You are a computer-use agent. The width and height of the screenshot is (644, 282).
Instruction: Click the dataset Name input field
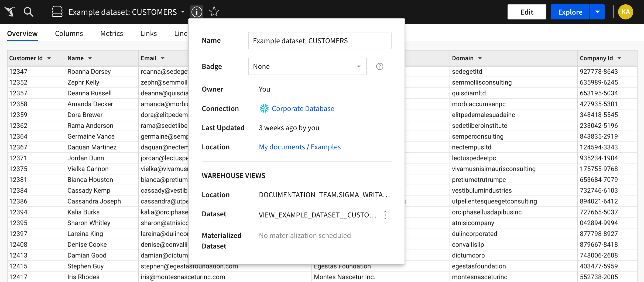(320, 41)
